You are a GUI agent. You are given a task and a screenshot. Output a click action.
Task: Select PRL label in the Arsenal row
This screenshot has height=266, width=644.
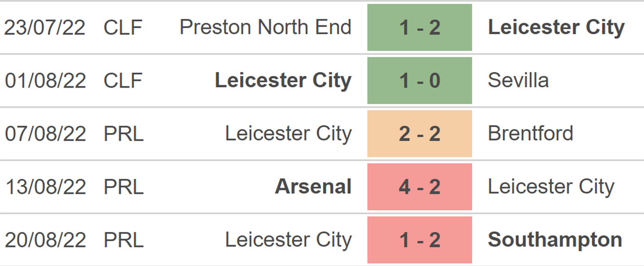point(123,187)
